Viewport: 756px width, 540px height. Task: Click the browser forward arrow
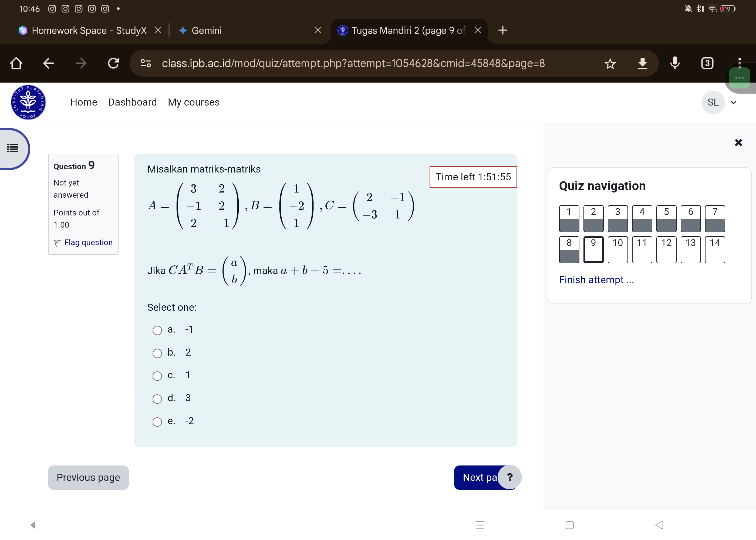click(81, 63)
